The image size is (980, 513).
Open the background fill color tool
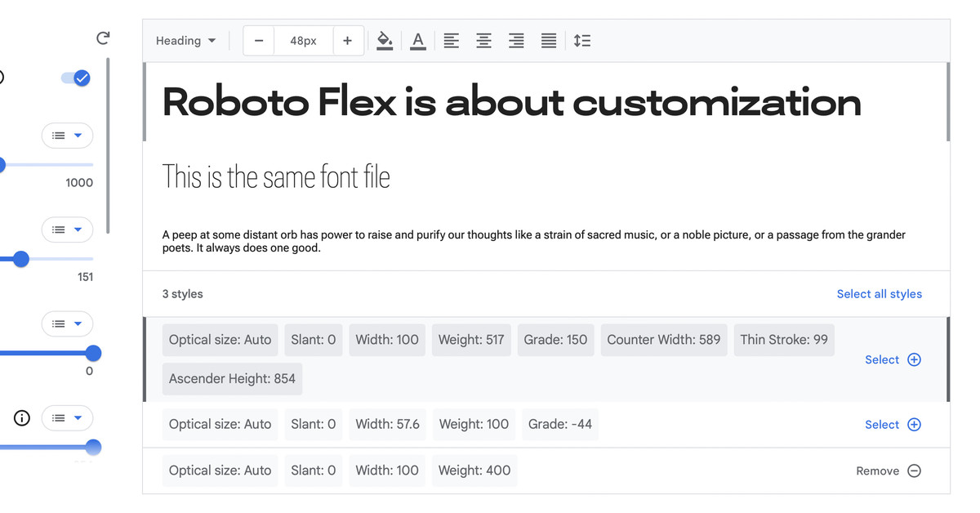point(385,40)
